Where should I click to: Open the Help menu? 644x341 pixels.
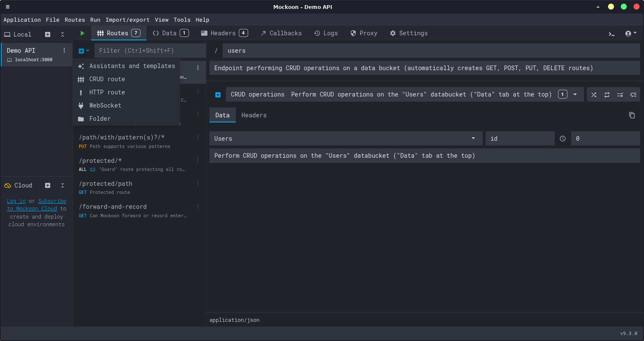[x=203, y=20]
